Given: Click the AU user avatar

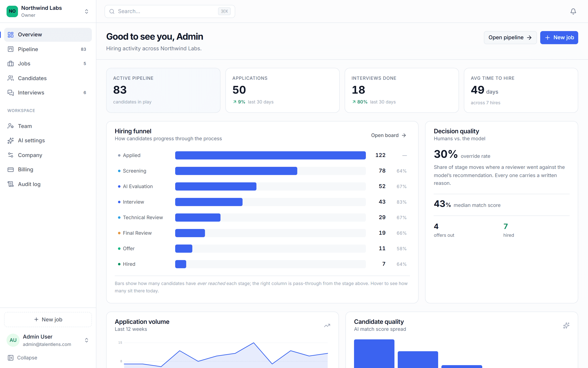Looking at the screenshot, I should click(x=13, y=340).
